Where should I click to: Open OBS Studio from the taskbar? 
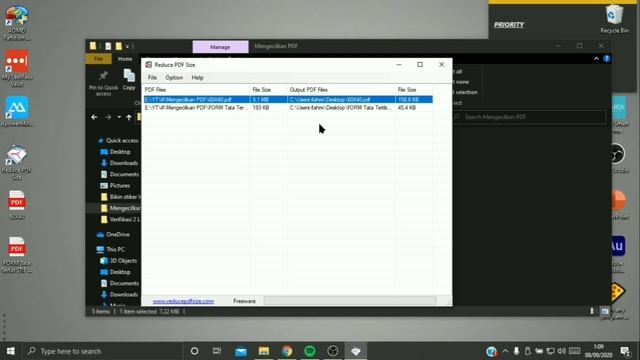pyautogui.click(x=333, y=351)
